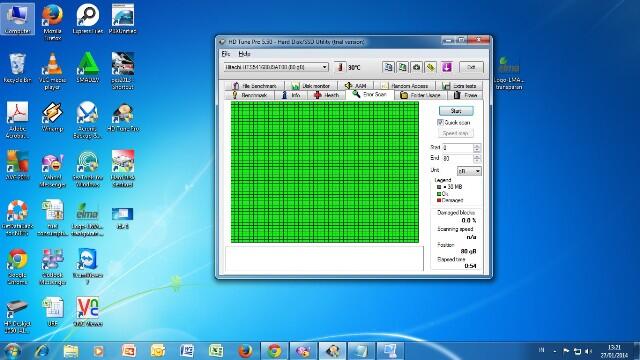Open VNC Viewer desktop shortcut
640x360 pixels.
[87, 312]
